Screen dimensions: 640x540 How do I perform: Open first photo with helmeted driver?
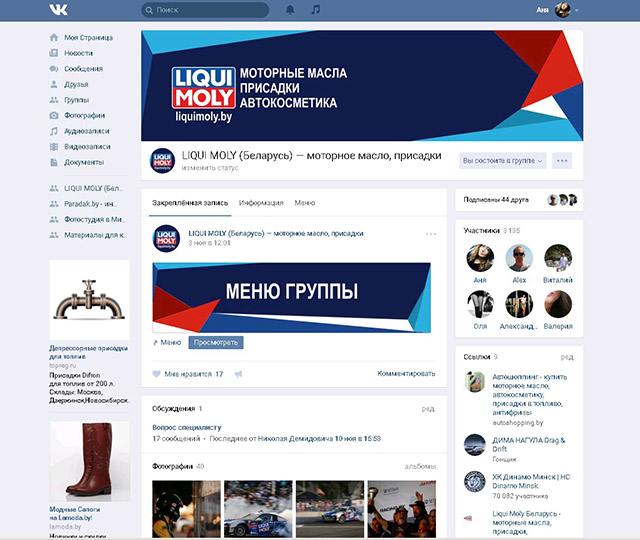[x=186, y=509]
